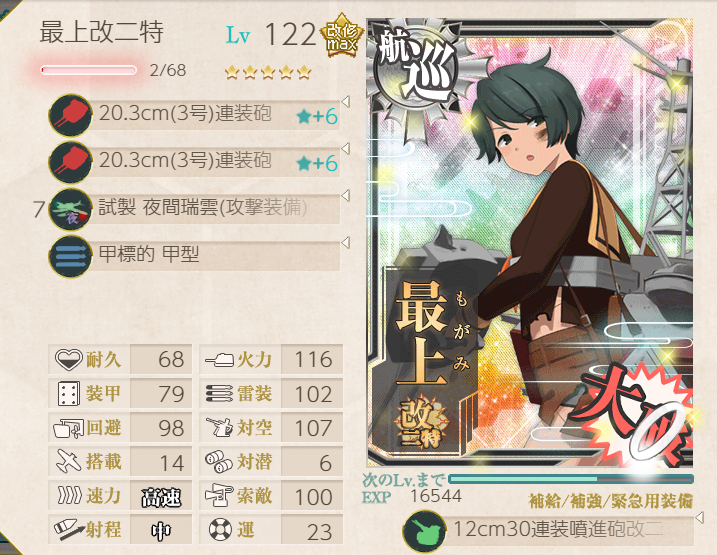Click the green rocket launcher icon
The image size is (717, 555).
[x=425, y=531]
